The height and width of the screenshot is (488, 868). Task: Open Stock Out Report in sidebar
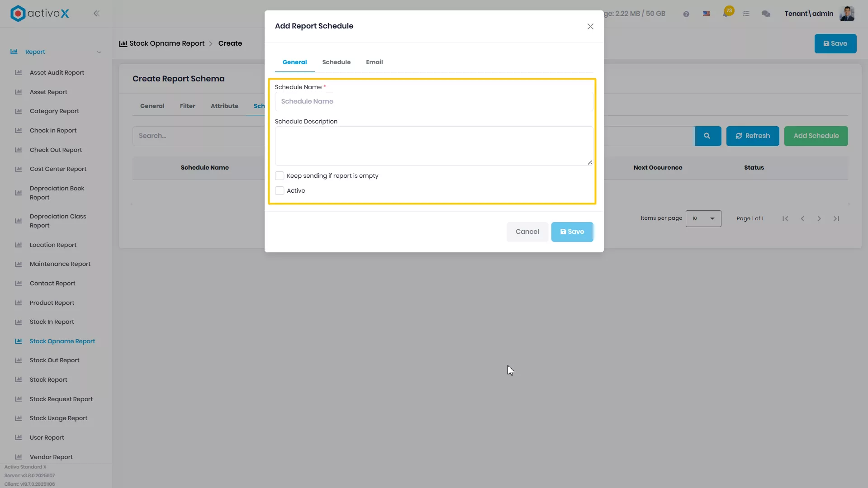(x=54, y=360)
